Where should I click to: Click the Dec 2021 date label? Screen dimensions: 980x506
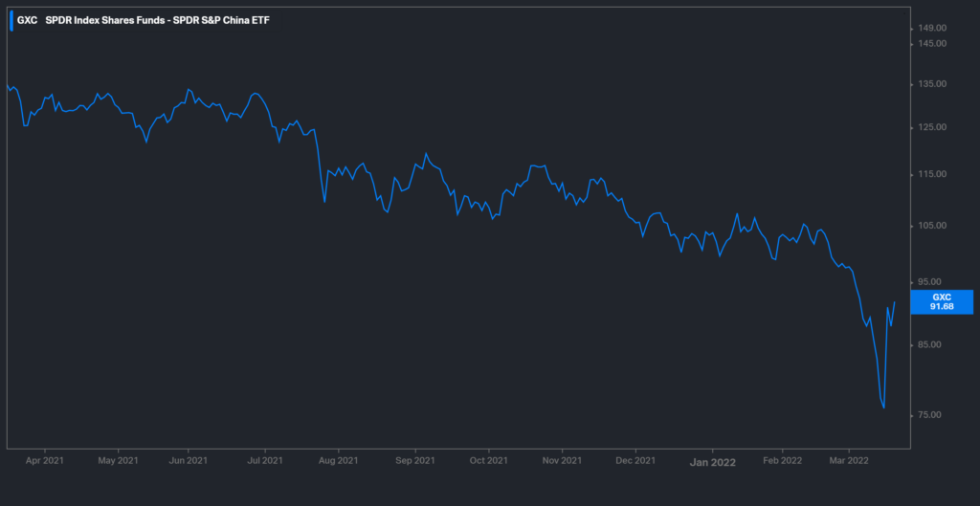point(635,460)
